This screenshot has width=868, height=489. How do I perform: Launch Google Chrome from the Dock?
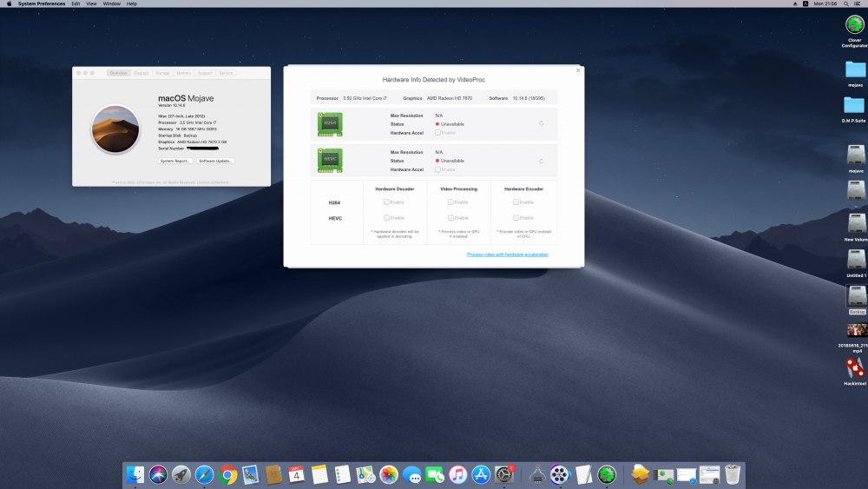pos(227,474)
